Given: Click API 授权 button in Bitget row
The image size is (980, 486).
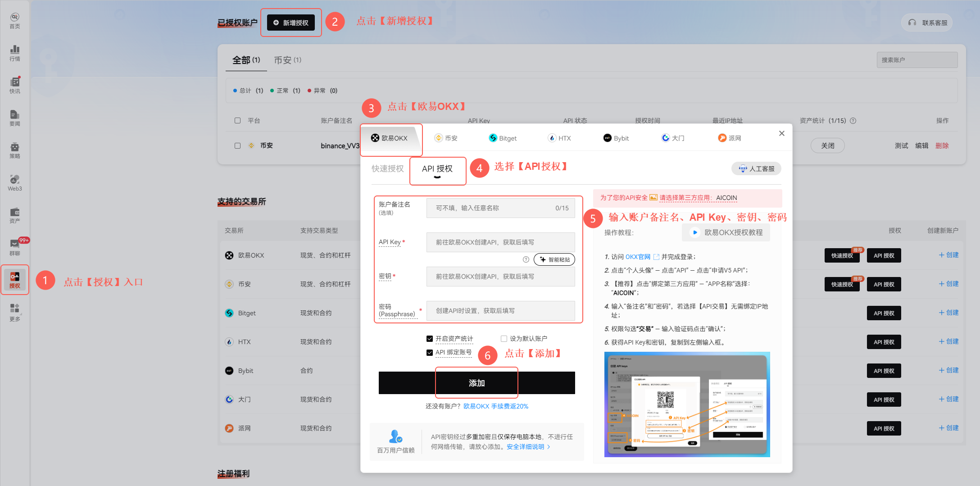Looking at the screenshot, I should coord(884,313).
